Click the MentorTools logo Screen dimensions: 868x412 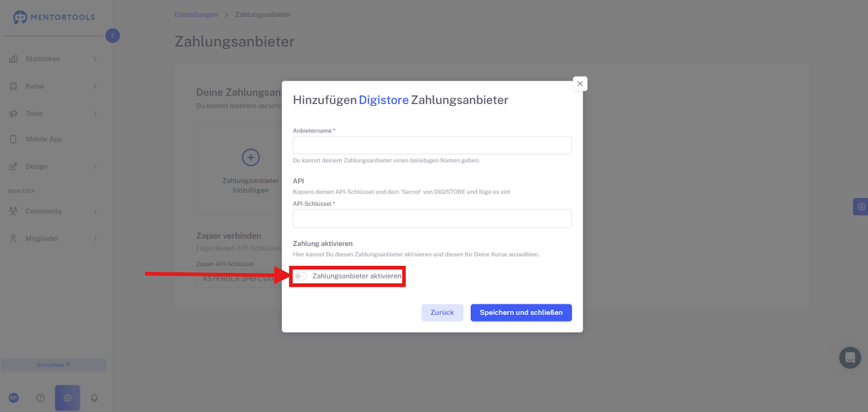54,17
